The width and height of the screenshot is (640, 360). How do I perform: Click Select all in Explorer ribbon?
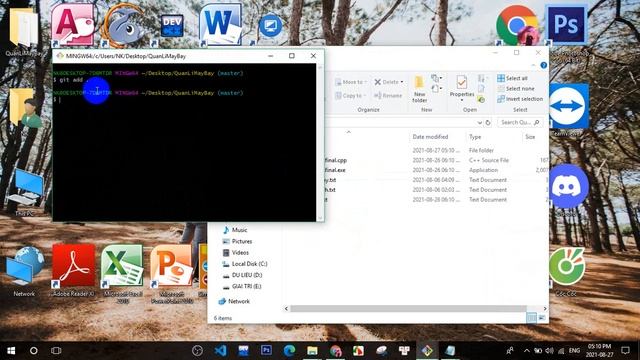pyautogui.click(x=513, y=78)
